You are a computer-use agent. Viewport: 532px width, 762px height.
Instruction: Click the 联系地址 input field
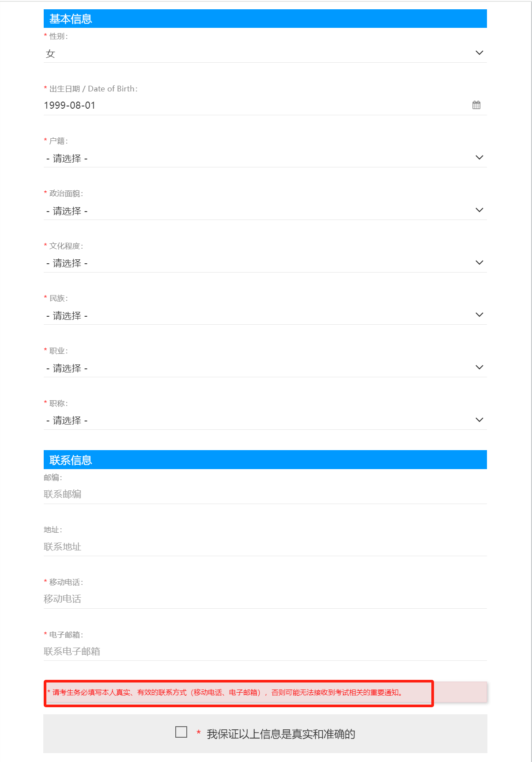point(265,546)
